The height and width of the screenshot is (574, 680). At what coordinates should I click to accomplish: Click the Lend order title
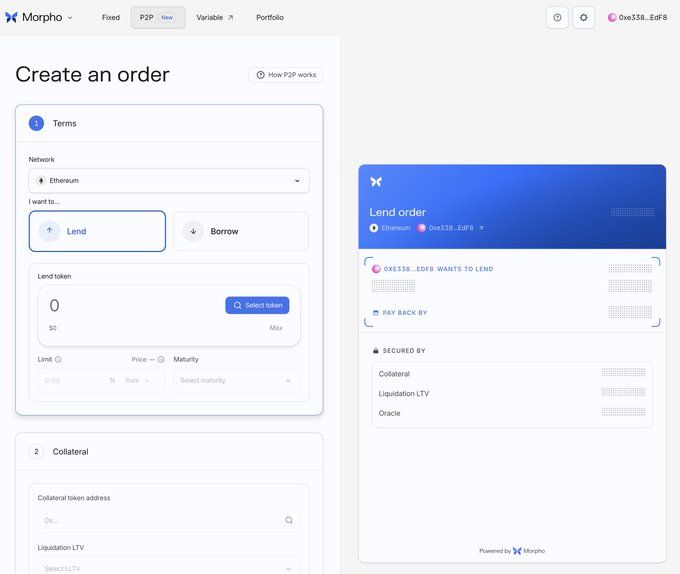pos(397,212)
